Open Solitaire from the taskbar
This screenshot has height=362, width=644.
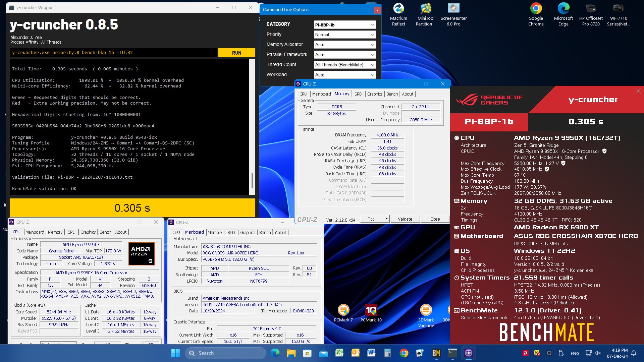(x=420, y=353)
